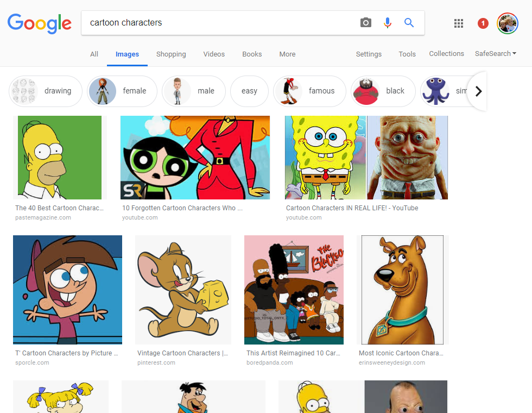
Task: Click 'The 40 Best Cartoon Charac...' title
Action: [x=59, y=208]
